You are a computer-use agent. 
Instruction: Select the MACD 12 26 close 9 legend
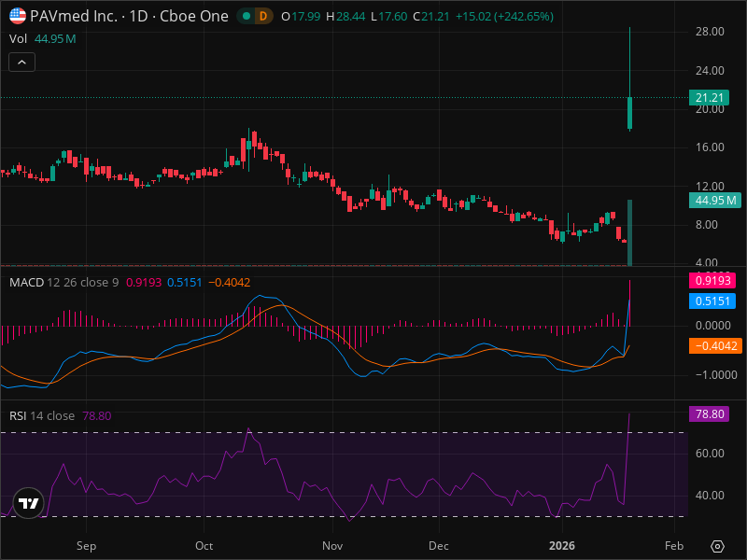(63, 283)
